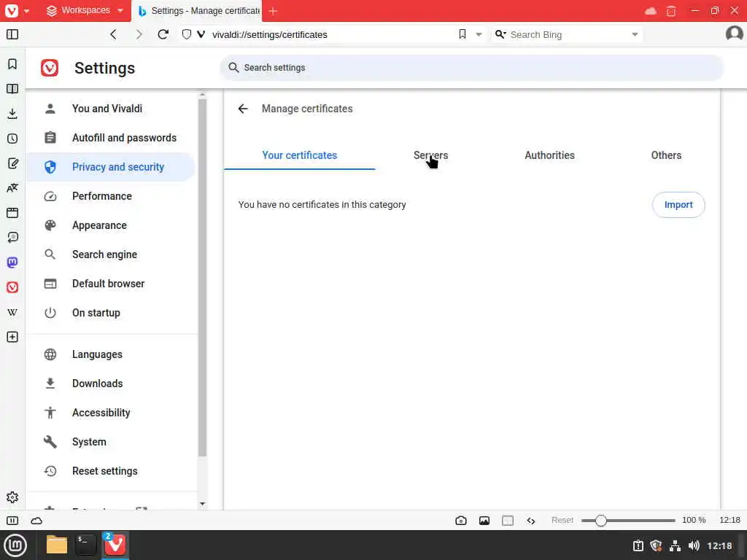Open the Window panel
The width and height of the screenshot is (747, 560).
tap(12, 212)
